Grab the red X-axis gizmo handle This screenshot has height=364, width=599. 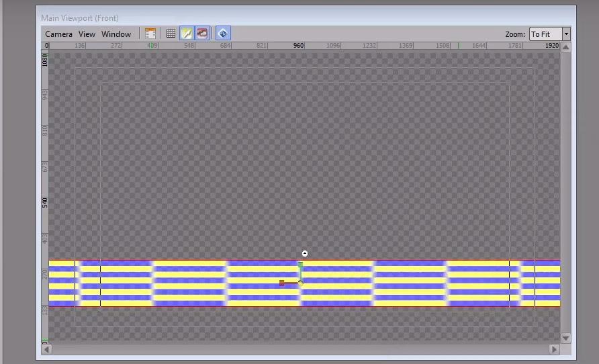(x=282, y=283)
